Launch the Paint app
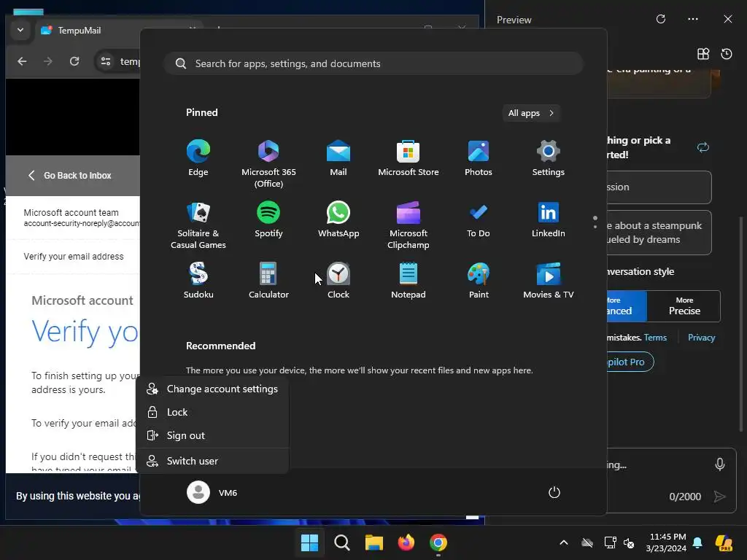The height and width of the screenshot is (560, 747). point(479,281)
